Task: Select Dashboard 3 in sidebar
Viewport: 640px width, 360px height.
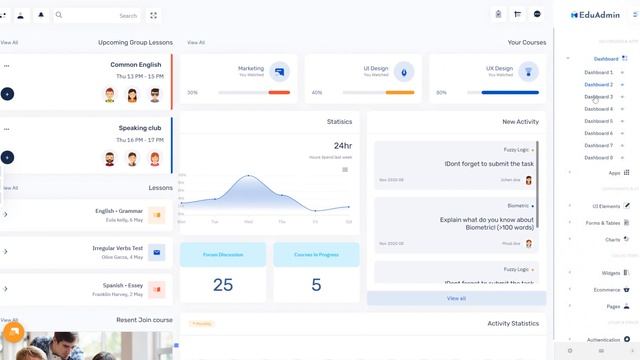Action: [598, 97]
